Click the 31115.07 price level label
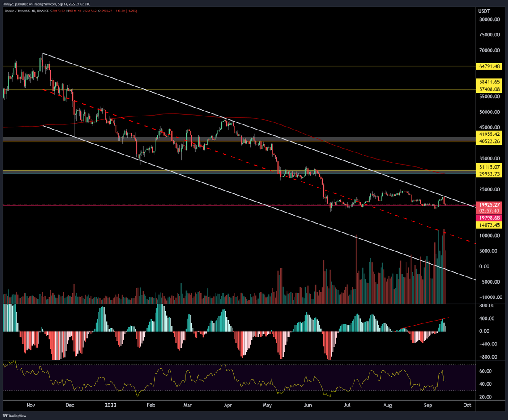Viewport: 508px width, 420px height. tap(489, 167)
